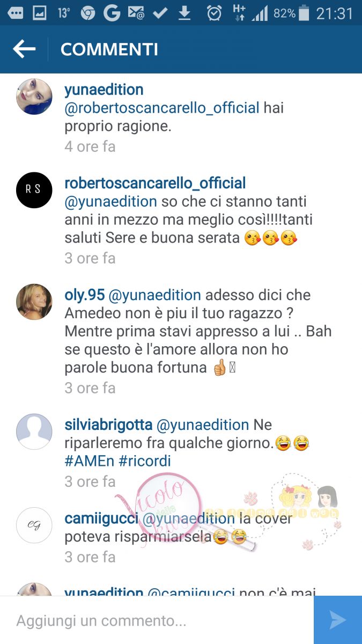
Task: Tap the alarm clock status icon
Action: click(x=214, y=13)
